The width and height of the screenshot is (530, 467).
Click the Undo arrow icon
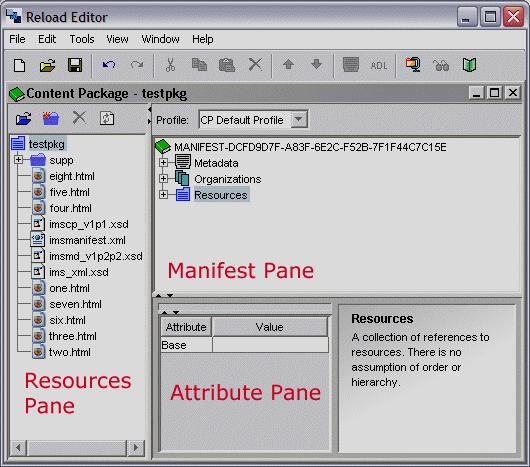[109, 65]
